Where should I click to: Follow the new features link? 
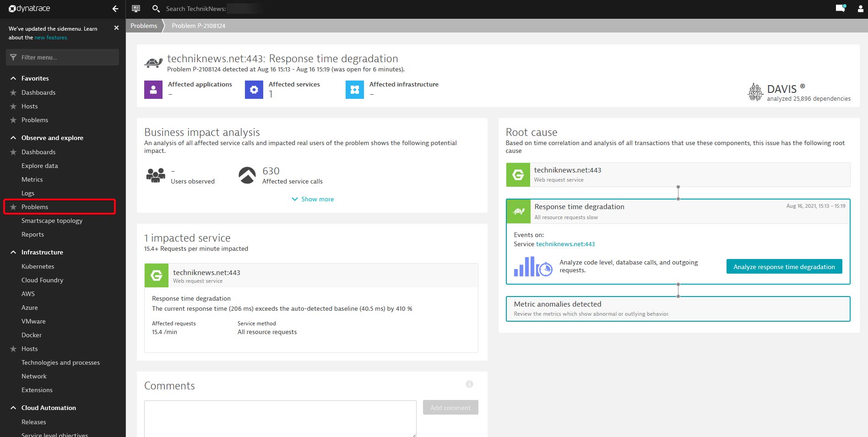coord(51,38)
